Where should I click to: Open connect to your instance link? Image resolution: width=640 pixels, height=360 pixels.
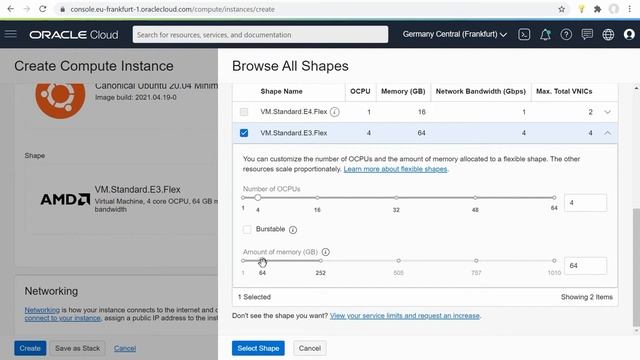62,318
